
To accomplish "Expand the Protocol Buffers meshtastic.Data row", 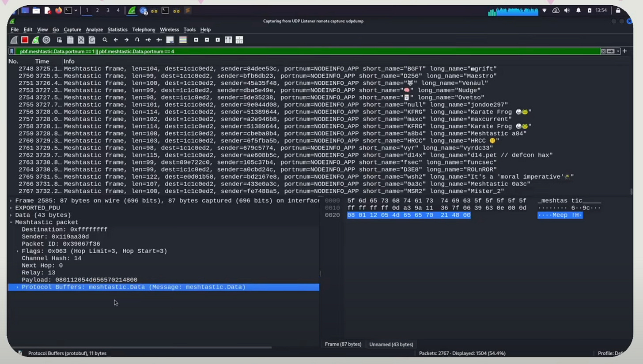I will tap(18, 287).
